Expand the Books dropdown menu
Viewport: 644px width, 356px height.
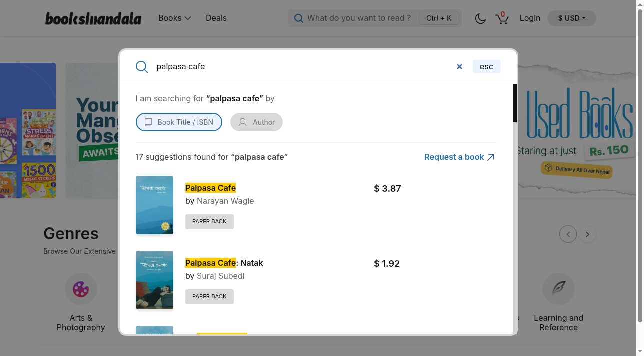(174, 18)
